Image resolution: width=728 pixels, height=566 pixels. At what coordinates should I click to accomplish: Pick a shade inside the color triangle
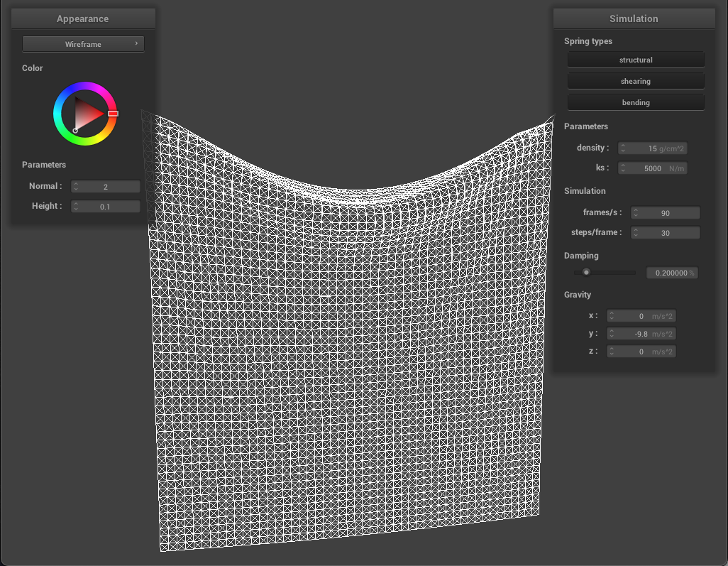(x=86, y=114)
